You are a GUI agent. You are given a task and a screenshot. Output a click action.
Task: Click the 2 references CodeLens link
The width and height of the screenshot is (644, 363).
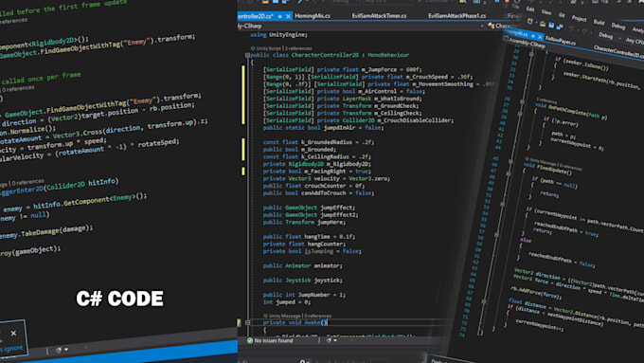[x=298, y=48]
